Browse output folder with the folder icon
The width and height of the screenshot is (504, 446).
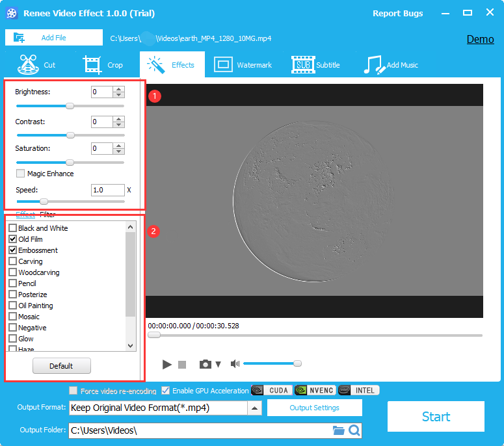click(338, 430)
